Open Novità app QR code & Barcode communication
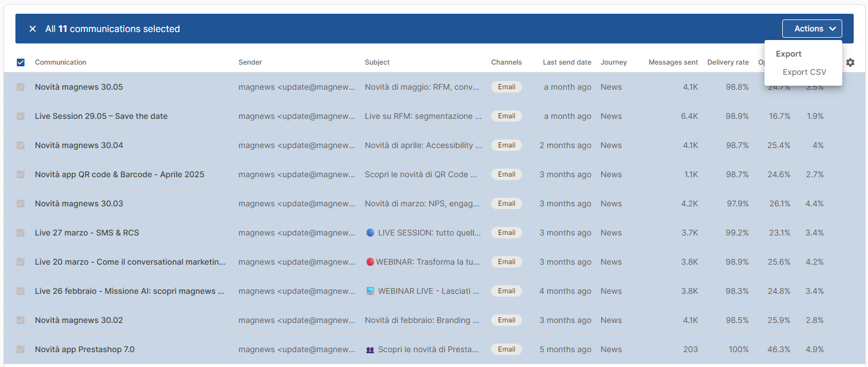The width and height of the screenshot is (868, 367). tap(120, 174)
